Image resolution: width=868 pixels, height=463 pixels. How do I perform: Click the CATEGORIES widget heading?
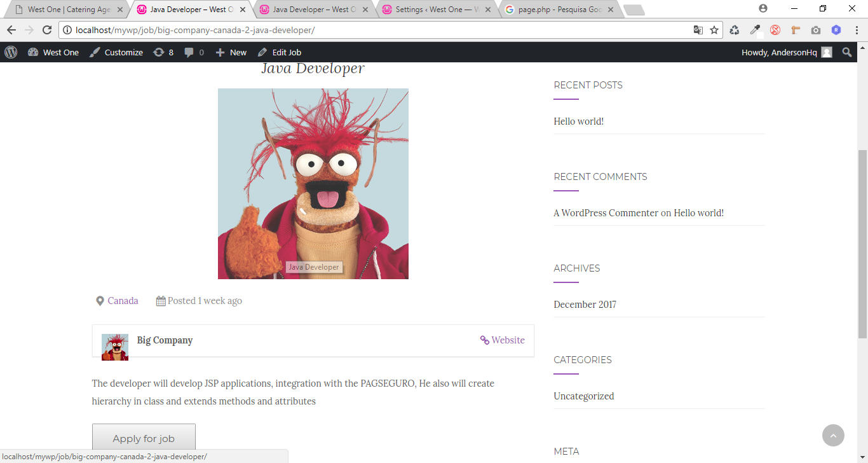click(583, 360)
